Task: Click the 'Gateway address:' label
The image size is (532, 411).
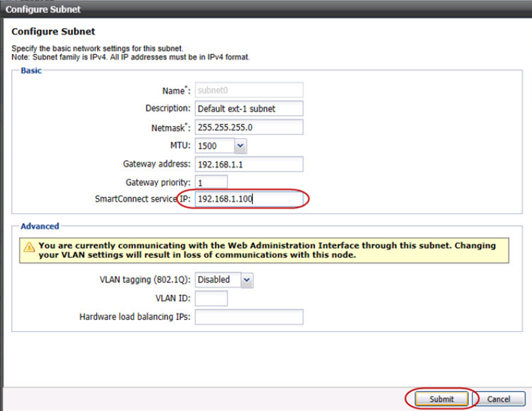Action: [x=156, y=164]
